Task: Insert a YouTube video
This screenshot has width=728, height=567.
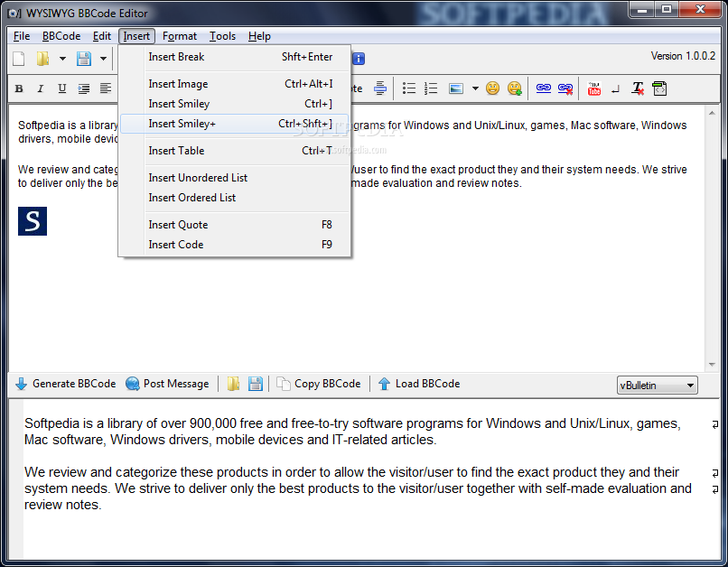Action: coord(593,88)
